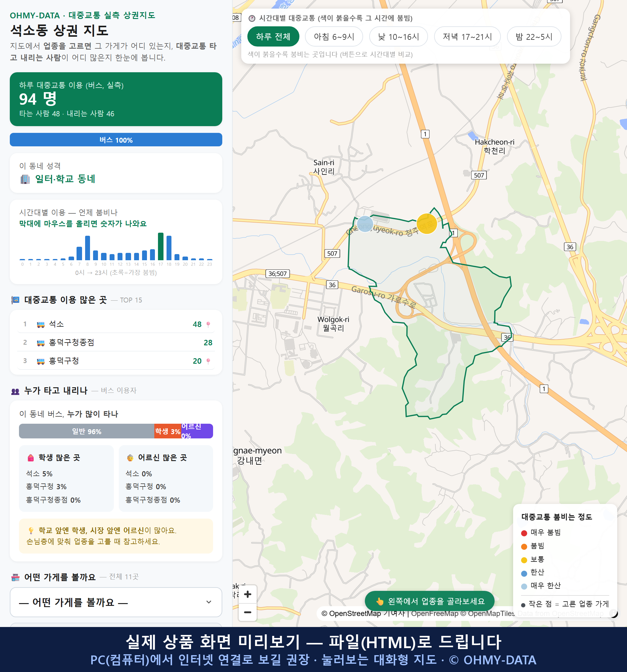627x672 pixels.
Task: Select the 흥덕구청종점 stop row
Action: [116, 342]
